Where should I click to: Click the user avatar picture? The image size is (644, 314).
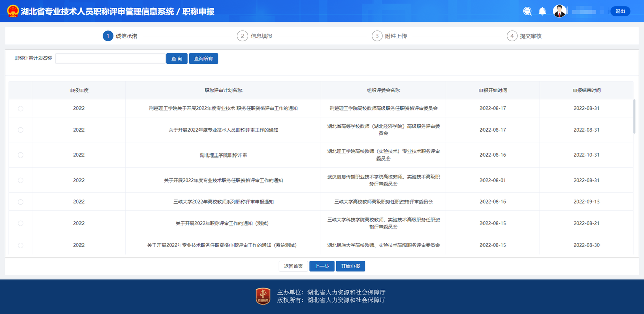click(559, 11)
